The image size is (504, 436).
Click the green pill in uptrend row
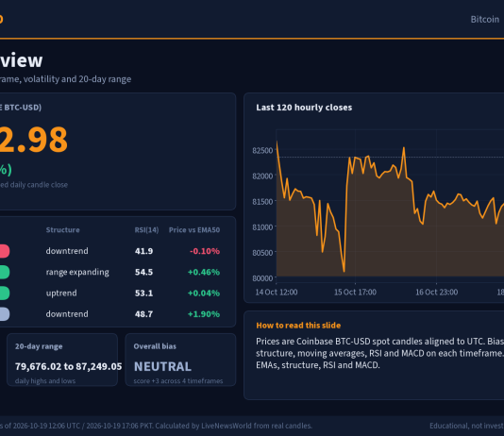(4, 293)
